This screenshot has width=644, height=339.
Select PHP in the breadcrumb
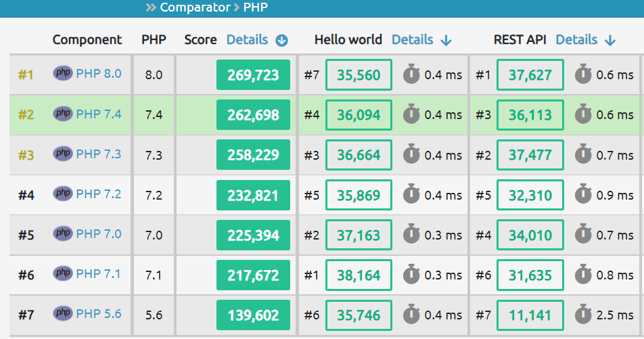point(256,7)
